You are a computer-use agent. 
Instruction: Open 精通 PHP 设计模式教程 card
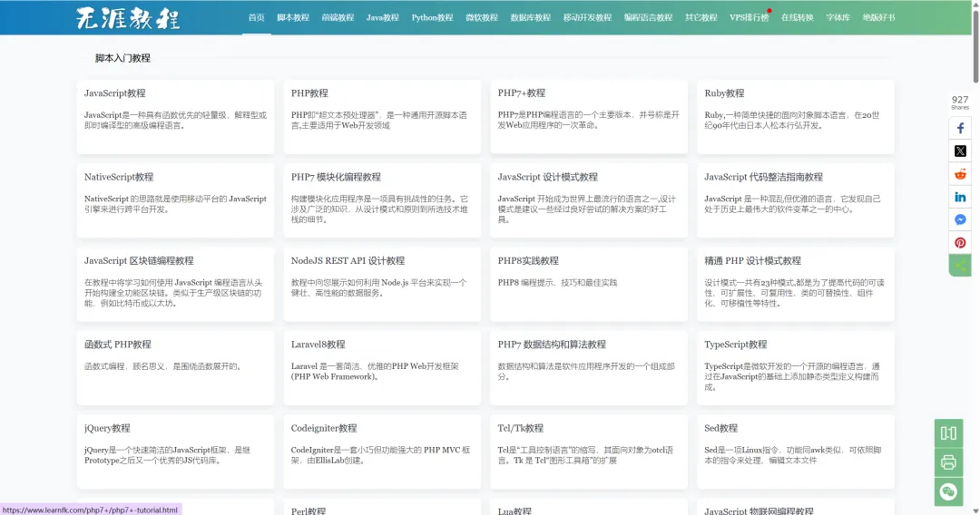796,284
